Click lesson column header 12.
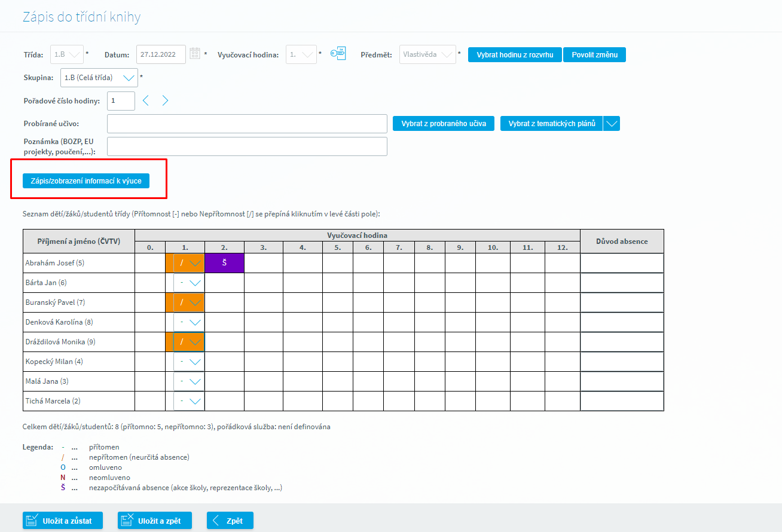Image resolution: width=782 pixels, height=532 pixels. (x=563, y=247)
